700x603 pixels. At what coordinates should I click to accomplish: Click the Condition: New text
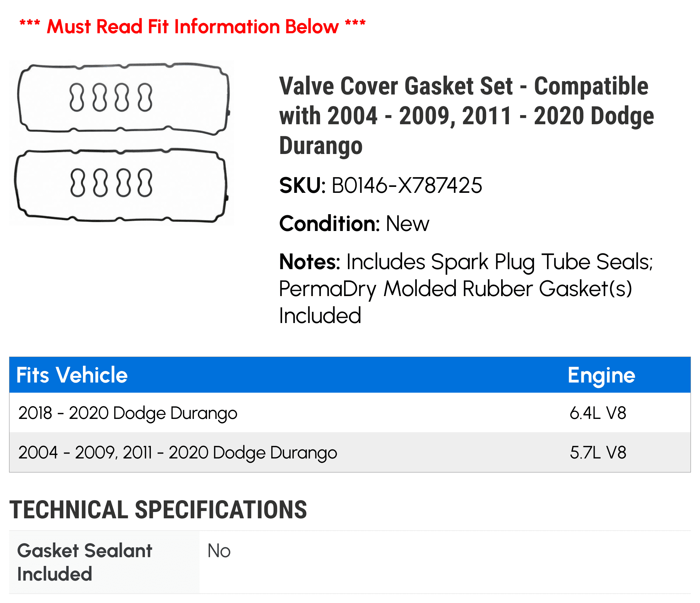pyautogui.click(x=354, y=224)
